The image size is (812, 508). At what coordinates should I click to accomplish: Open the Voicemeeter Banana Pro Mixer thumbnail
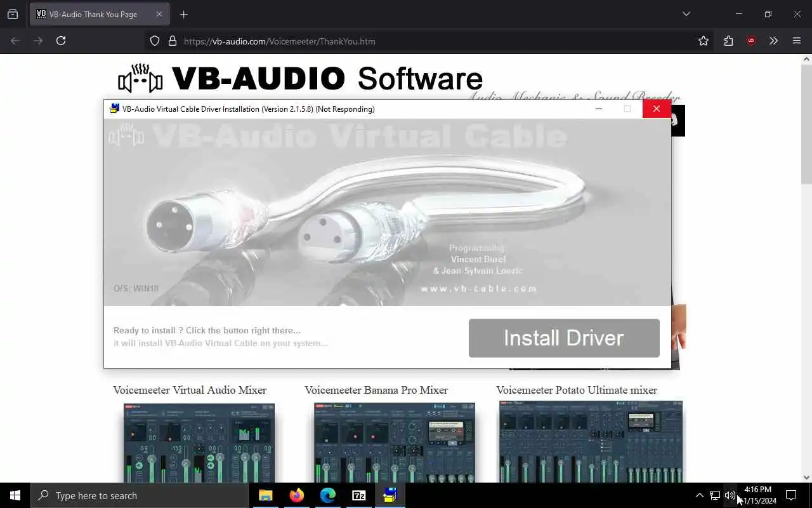[395, 443]
